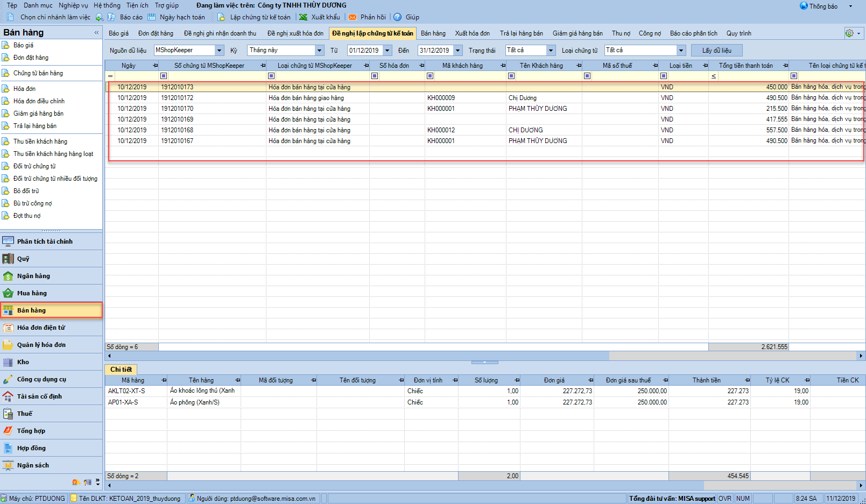The image size is (866, 504).
Task: Open the Quỹ (cash fund) module
Action: click(x=23, y=259)
